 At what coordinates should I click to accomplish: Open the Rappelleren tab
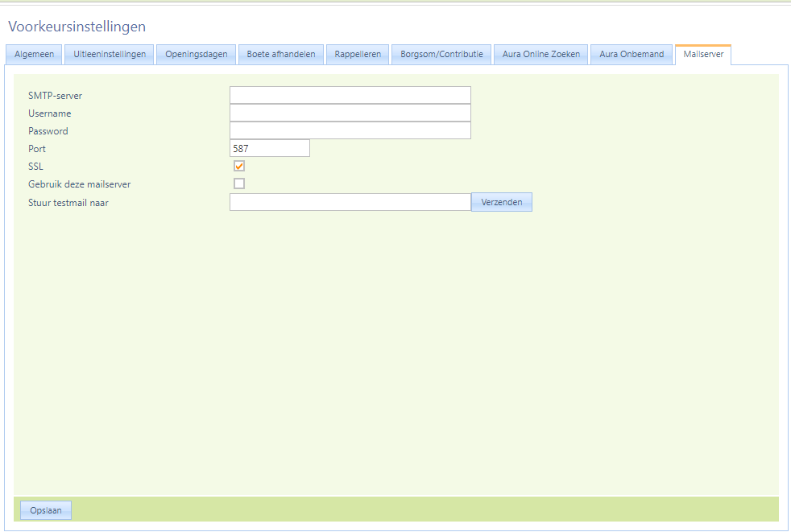358,55
